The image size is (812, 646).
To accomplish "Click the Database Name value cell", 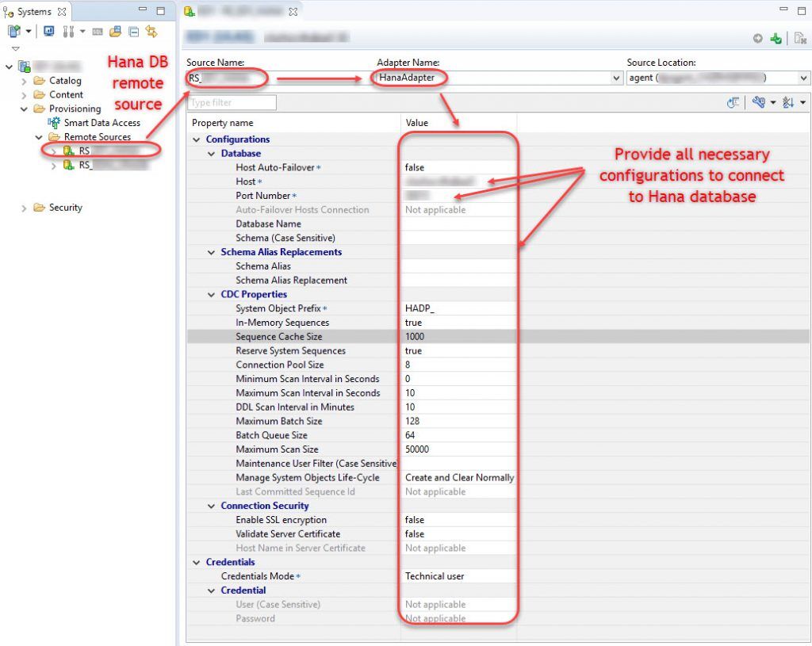I will (458, 224).
